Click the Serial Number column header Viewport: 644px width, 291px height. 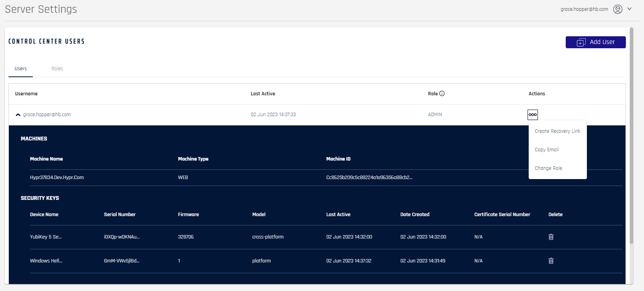pos(120,215)
